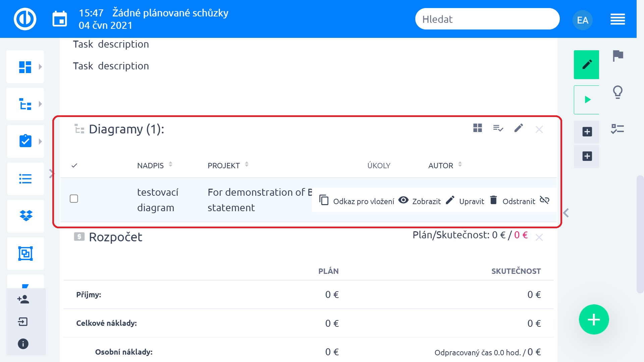Click the Hledat search field
The image size is (644, 362).
(487, 19)
